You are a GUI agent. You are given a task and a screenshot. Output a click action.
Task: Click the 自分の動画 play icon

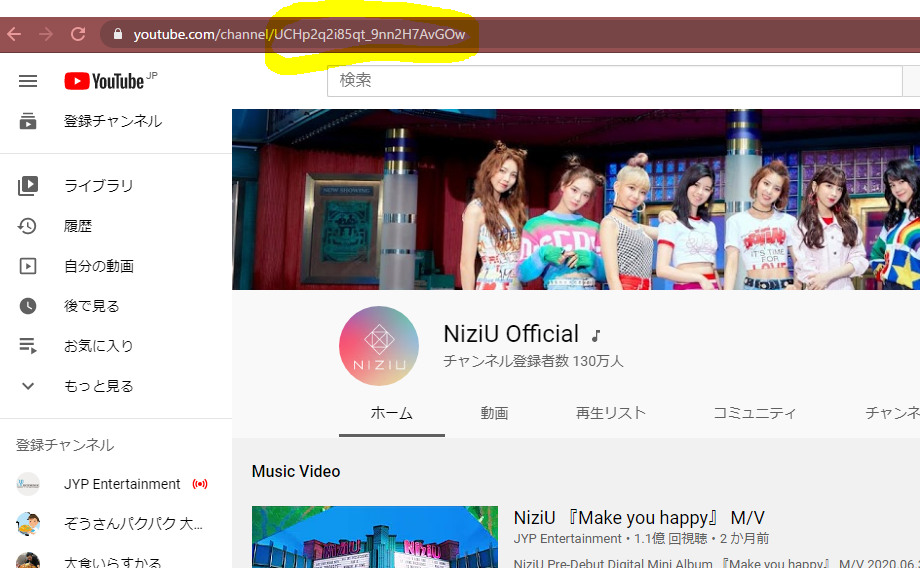(28, 266)
